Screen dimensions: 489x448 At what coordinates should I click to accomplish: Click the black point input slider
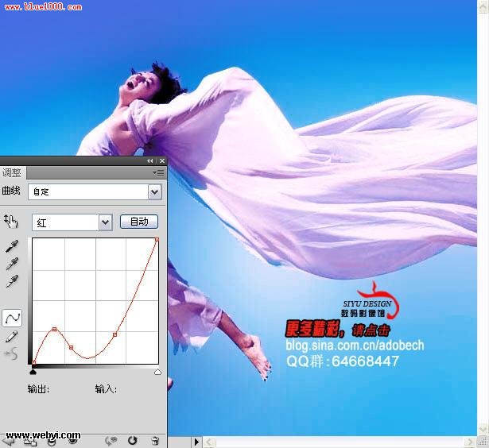click(x=33, y=372)
